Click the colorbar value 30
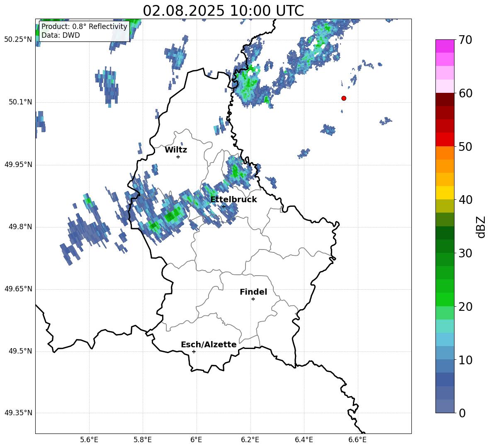491x448 pixels. point(466,253)
